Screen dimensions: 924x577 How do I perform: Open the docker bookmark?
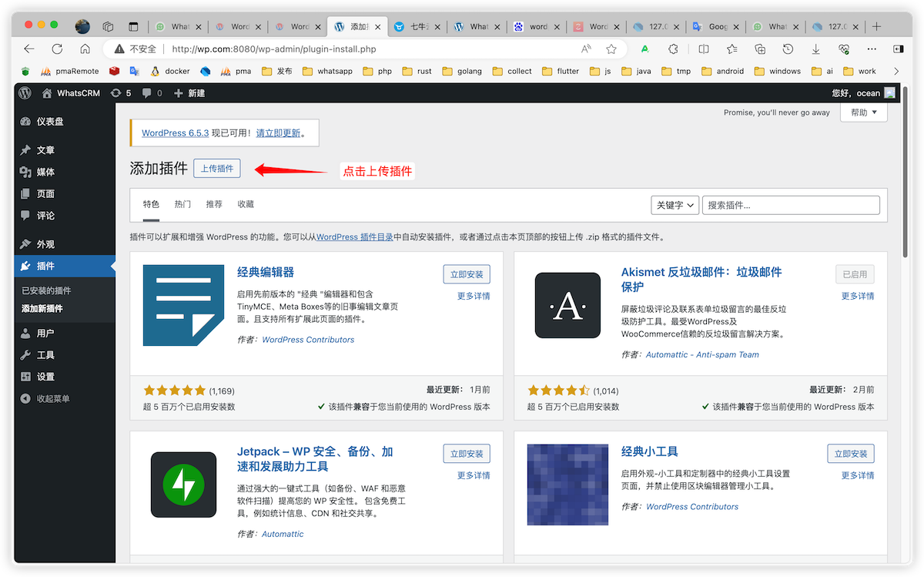[170, 71]
